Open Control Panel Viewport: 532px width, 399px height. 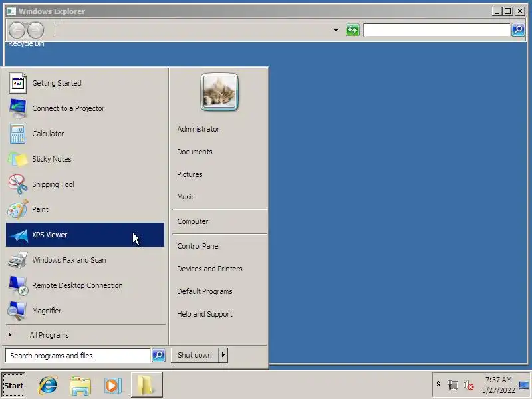(198, 246)
